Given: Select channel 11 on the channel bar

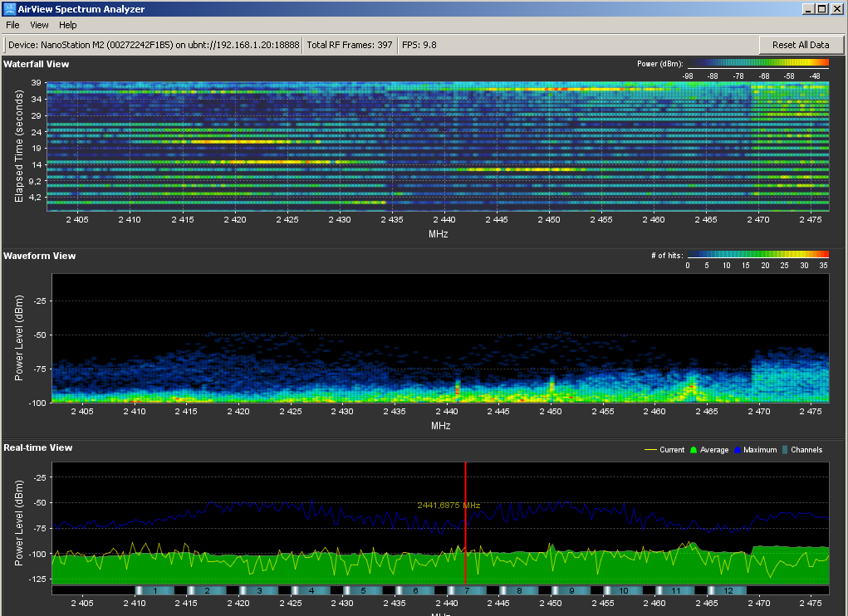Looking at the screenshot, I should pyautogui.click(x=676, y=590).
